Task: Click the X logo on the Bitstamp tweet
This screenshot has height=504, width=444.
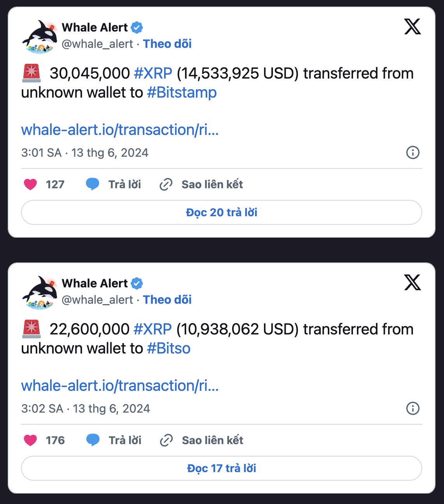Action: pos(413,27)
